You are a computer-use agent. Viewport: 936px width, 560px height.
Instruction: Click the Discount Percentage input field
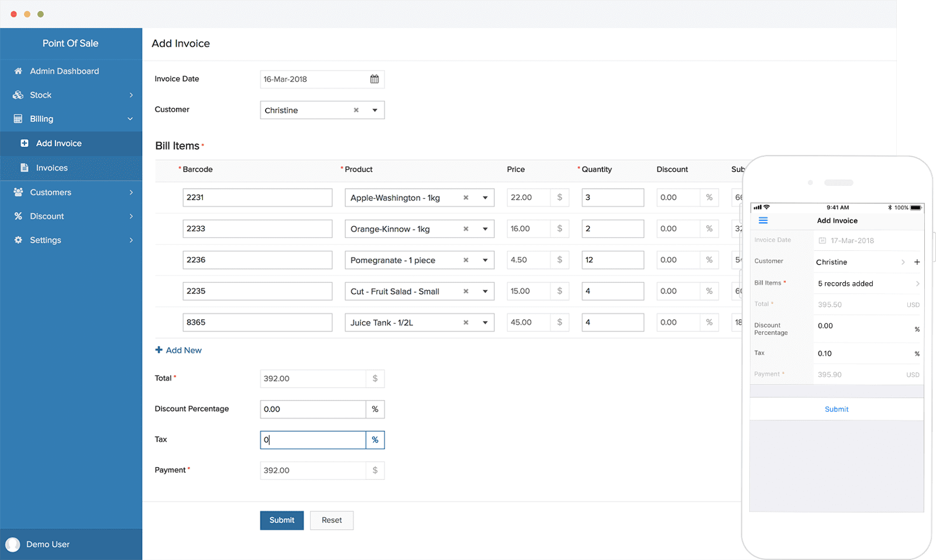click(x=312, y=409)
